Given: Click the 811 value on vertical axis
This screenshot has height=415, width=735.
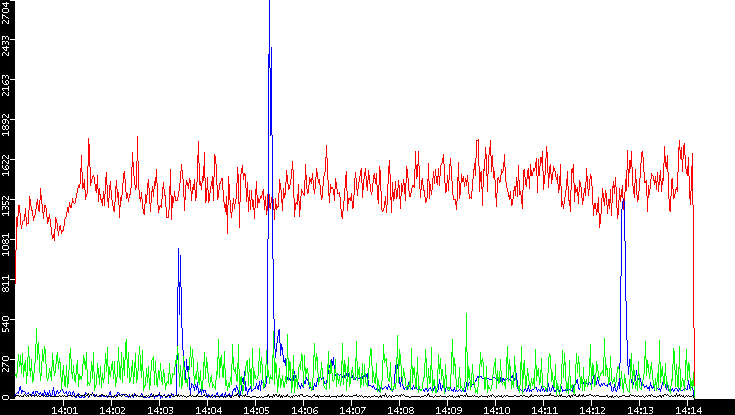Looking at the screenshot, I should click(x=5, y=283).
